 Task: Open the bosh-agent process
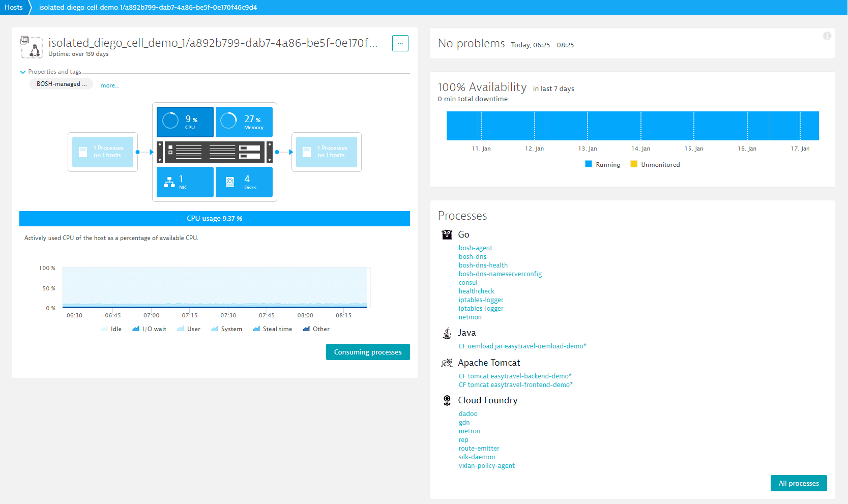tap(476, 248)
